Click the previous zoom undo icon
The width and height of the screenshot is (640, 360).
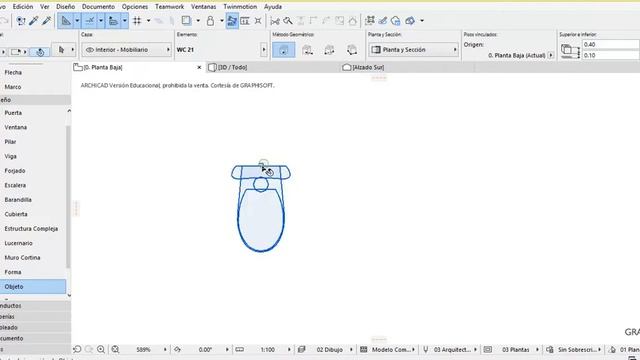click(x=77, y=349)
